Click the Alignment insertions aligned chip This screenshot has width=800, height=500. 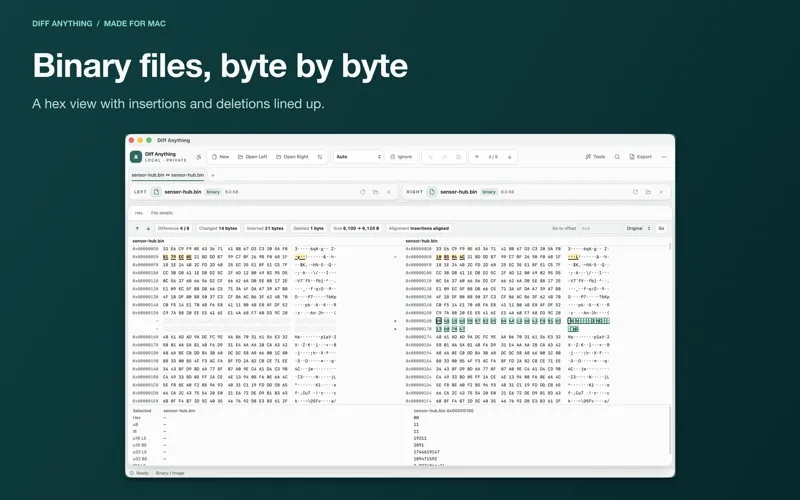coord(418,229)
